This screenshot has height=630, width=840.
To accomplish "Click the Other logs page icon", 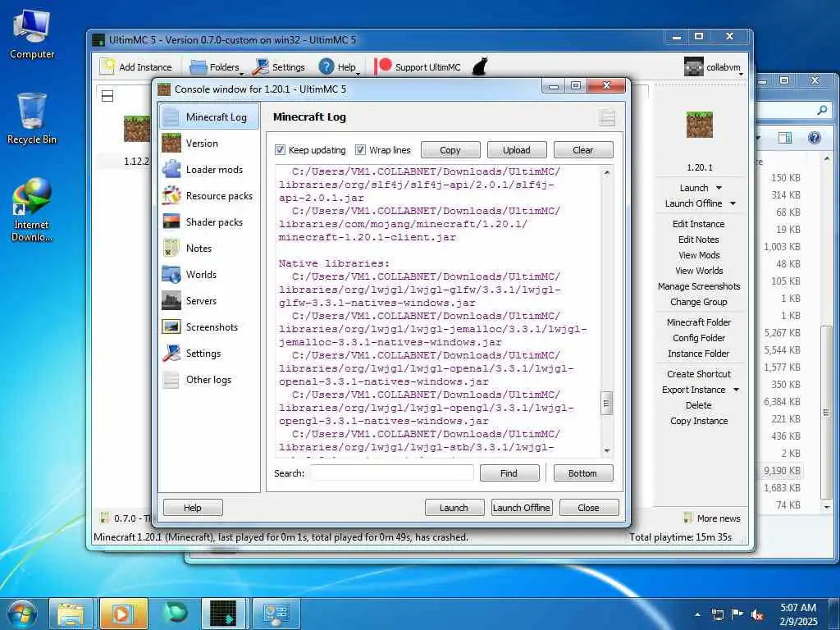I will click(x=171, y=379).
